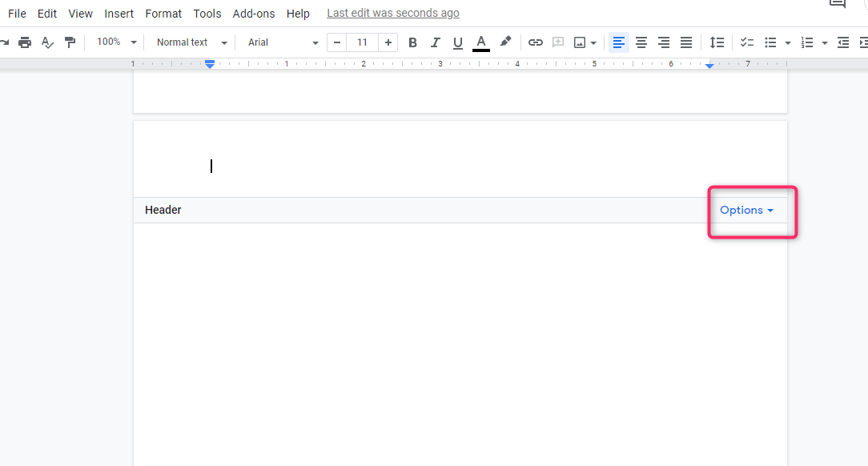Open the text color picker
Image resolution: width=868 pixels, height=466 pixels.
coord(481,42)
